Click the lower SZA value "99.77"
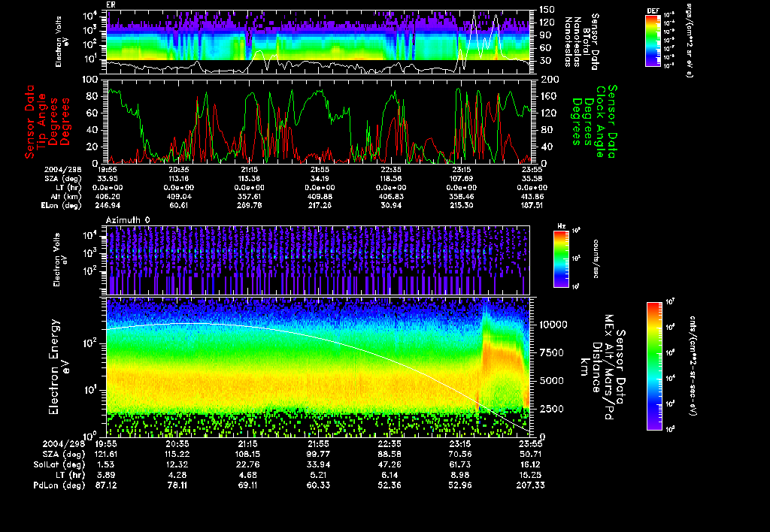Viewport: 770px width, 532px height. click(319, 454)
